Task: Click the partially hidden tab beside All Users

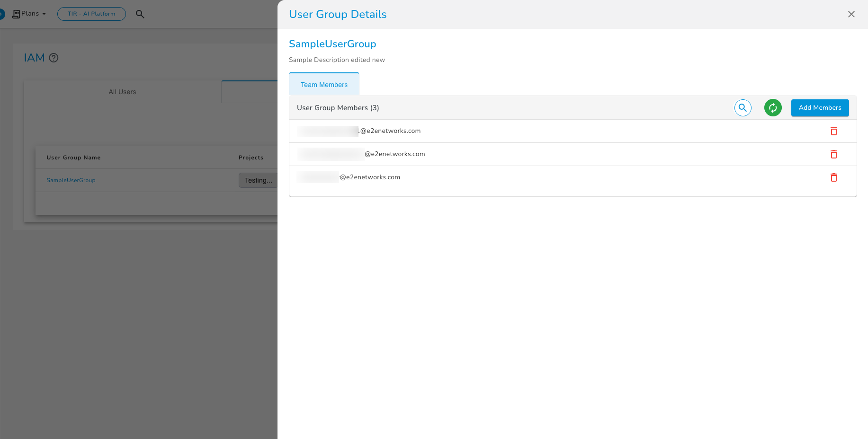Action: pos(249,92)
